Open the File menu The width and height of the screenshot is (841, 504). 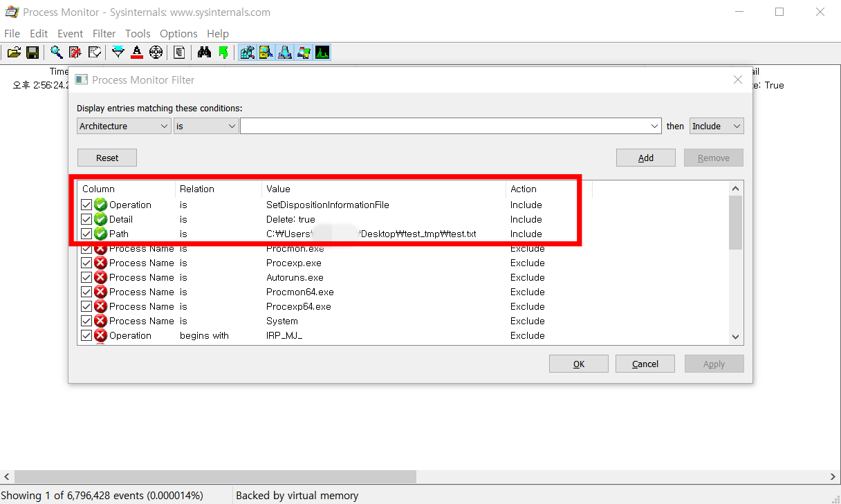click(x=12, y=33)
